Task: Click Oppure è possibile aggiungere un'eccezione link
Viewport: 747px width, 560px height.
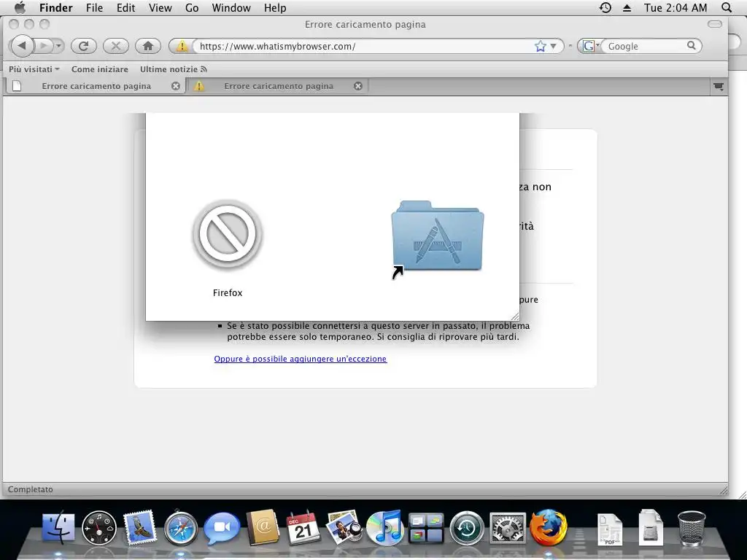Action: [300, 359]
